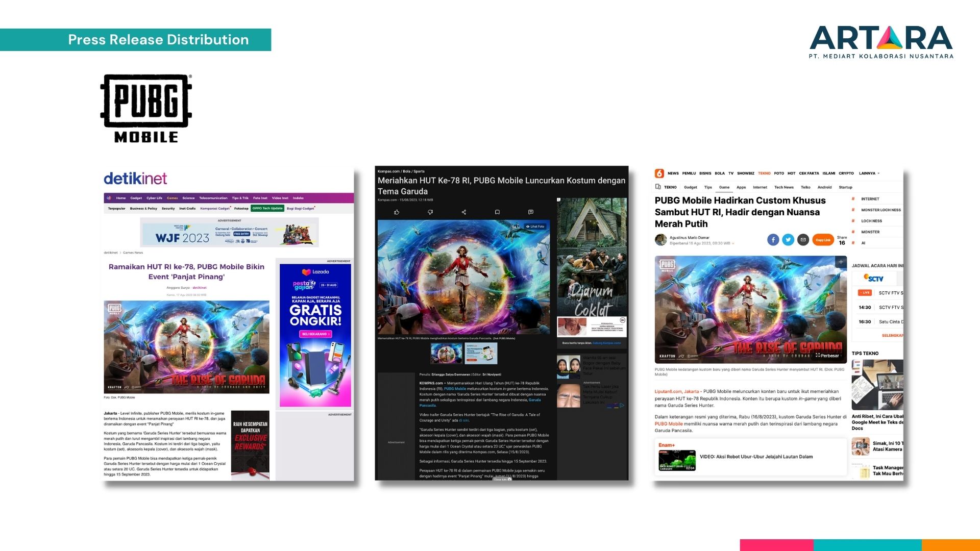The width and height of the screenshot is (980, 551).
Task: Open Indeks in detikinet navbar
Action: point(298,198)
